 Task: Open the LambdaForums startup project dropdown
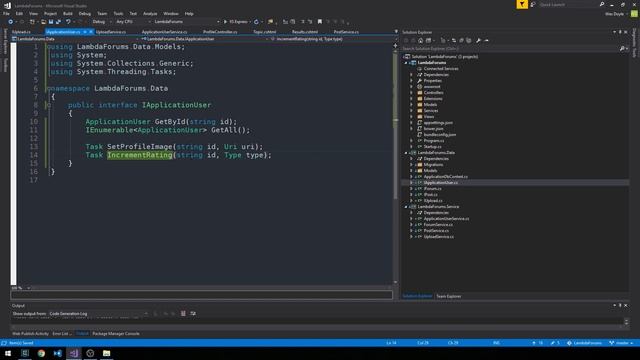[187, 22]
